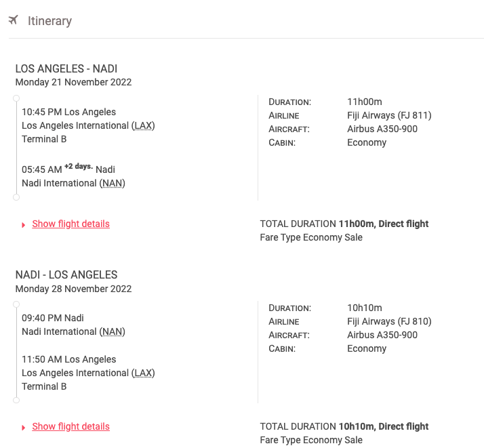Image resolution: width=484 pixels, height=448 pixels.
Task: Click top timeline circle of outbound flight
Action: tap(16, 99)
